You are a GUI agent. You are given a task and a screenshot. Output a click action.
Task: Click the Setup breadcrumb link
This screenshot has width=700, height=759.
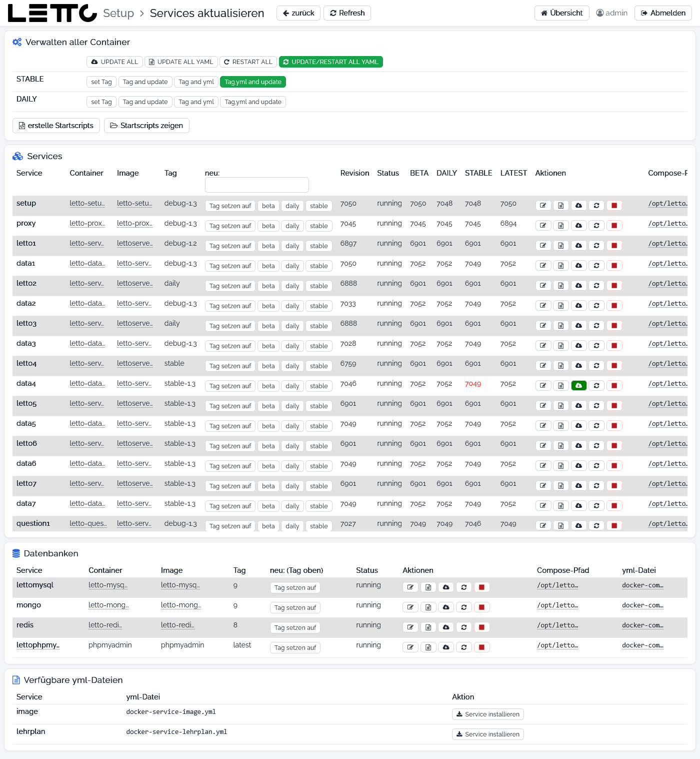(118, 13)
